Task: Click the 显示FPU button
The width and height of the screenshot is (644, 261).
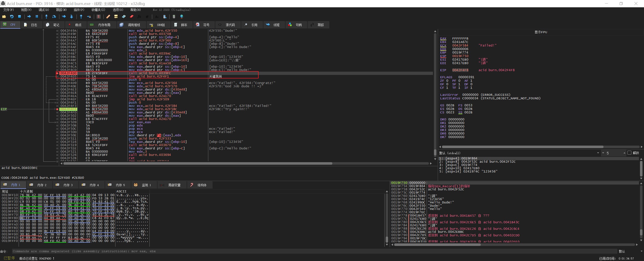Action: click(x=541, y=32)
